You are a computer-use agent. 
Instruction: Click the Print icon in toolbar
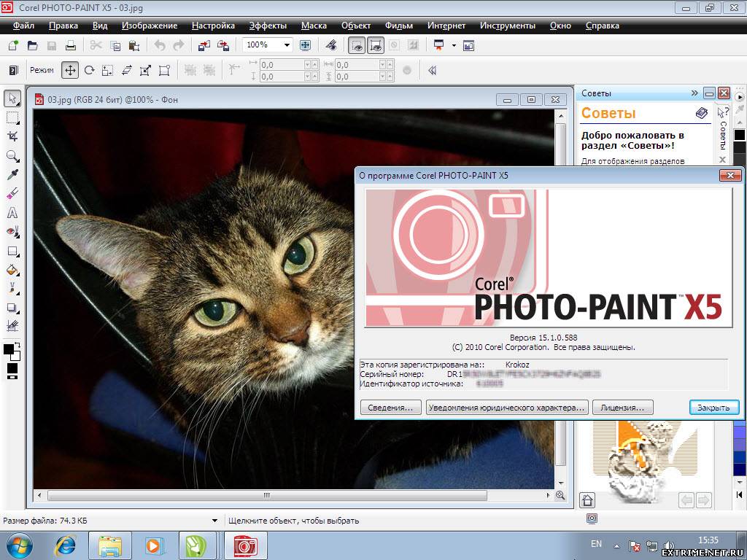coord(71,45)
